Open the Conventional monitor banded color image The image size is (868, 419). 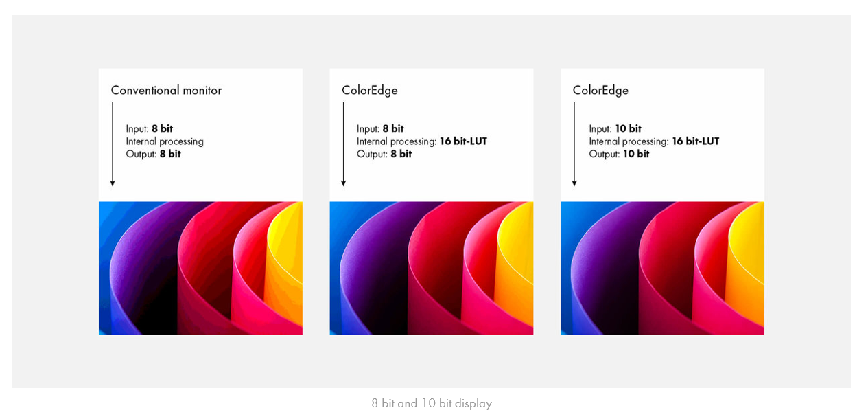(200, 268)
